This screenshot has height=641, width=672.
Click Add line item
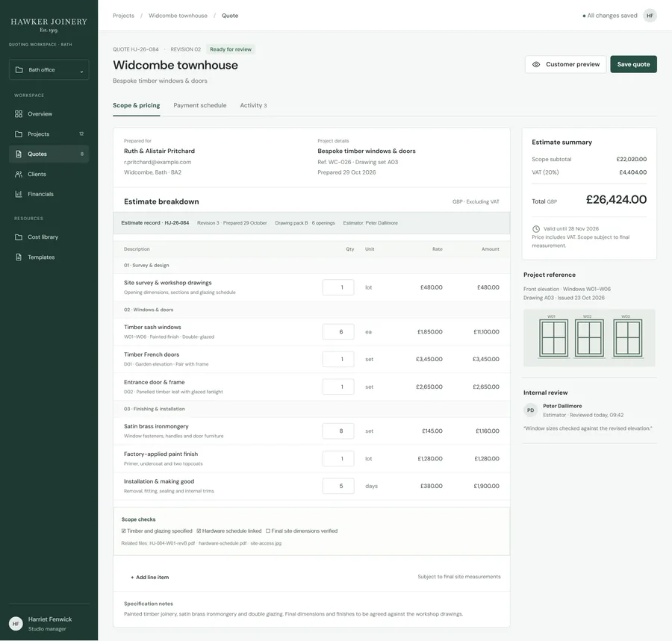coord(149,578)
